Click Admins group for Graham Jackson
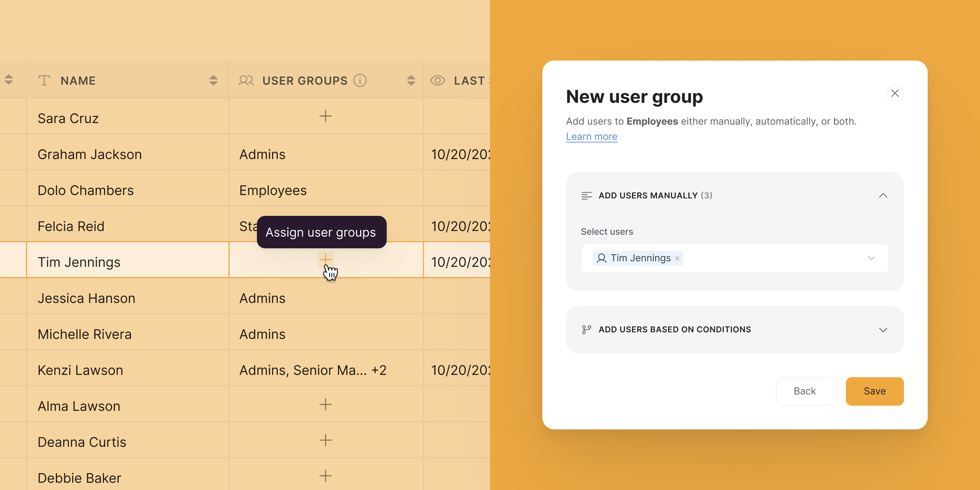 point(262,155)
